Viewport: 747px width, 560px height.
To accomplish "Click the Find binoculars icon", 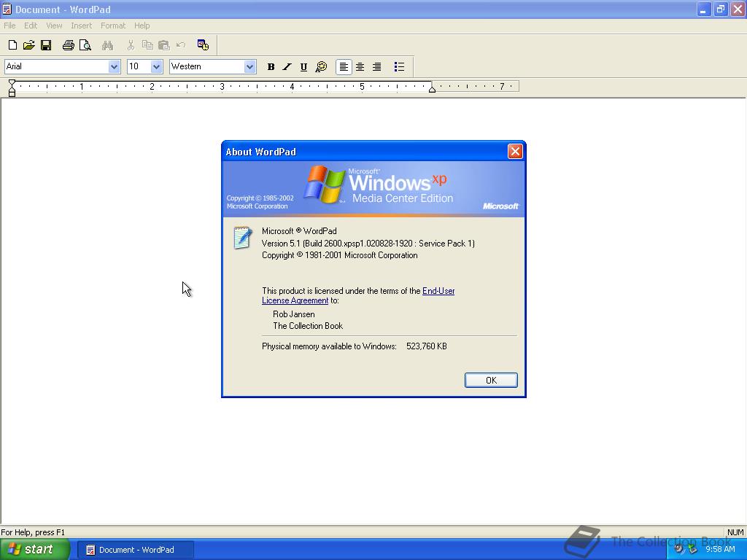I will 108,45.
